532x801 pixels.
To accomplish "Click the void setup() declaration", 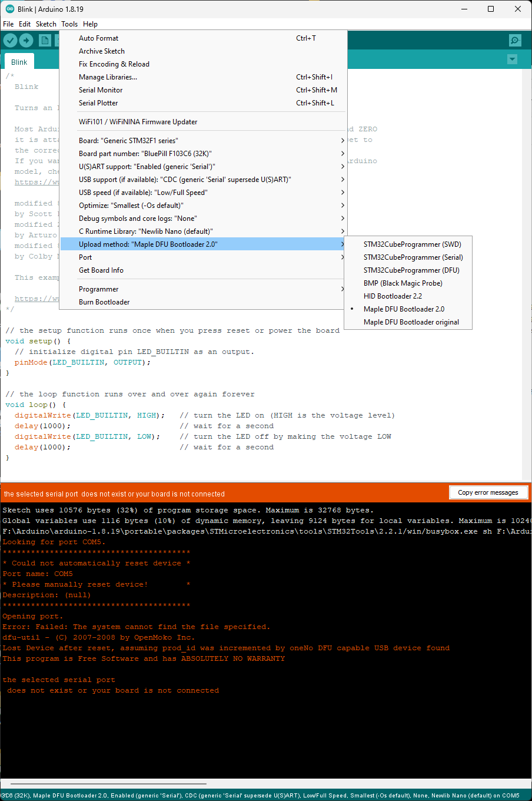I will (x=38, y=342).
